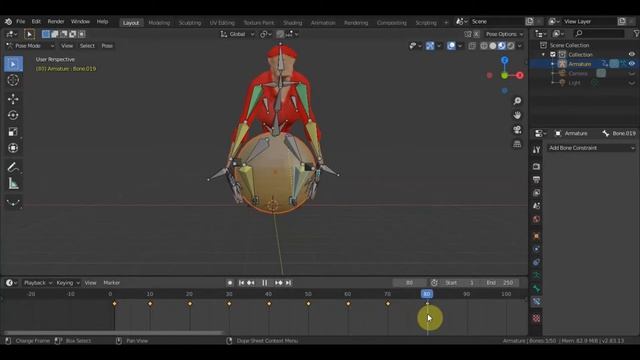This screenshot has height=360, width=640.
Task: Open the viewport shading options arrow
Action: click(520, 46)
